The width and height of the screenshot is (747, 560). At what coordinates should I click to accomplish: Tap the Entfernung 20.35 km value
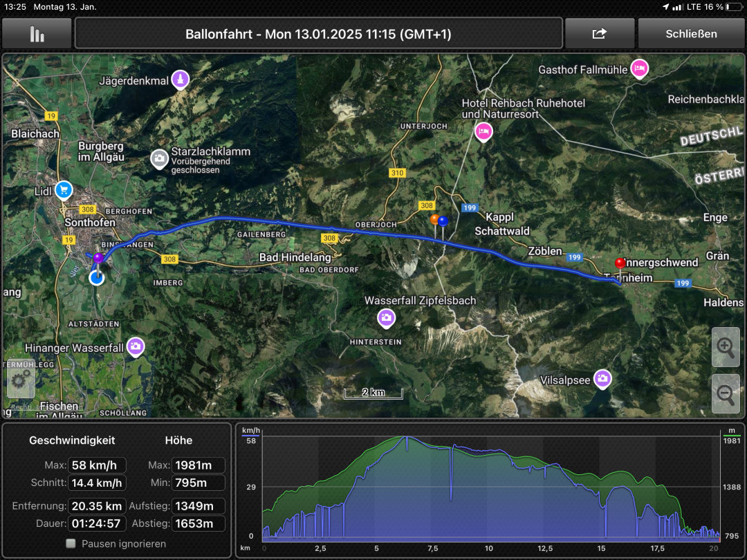pos(98,506)
